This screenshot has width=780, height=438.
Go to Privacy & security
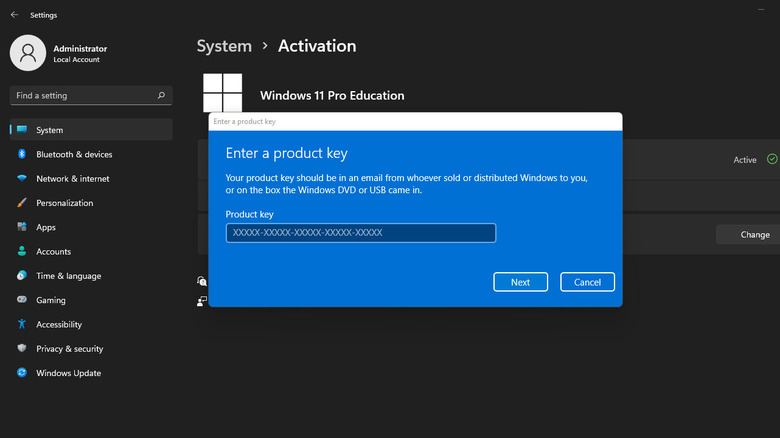click(x=69, y=349)
